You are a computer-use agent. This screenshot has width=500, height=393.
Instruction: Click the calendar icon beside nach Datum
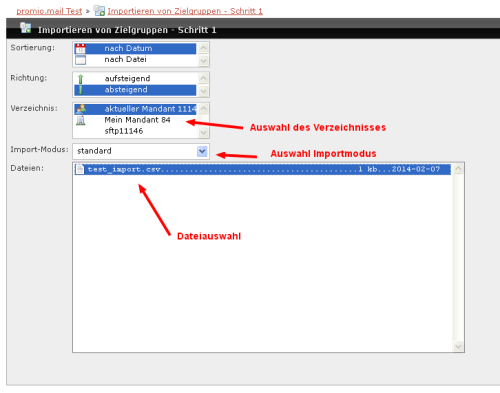(x=80, y=49)
